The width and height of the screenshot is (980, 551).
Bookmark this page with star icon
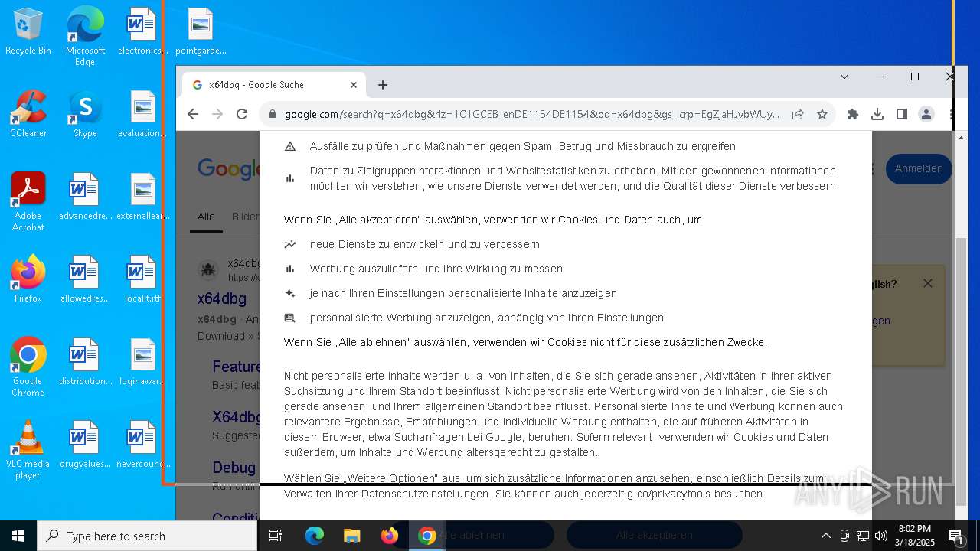pos(822,114)
